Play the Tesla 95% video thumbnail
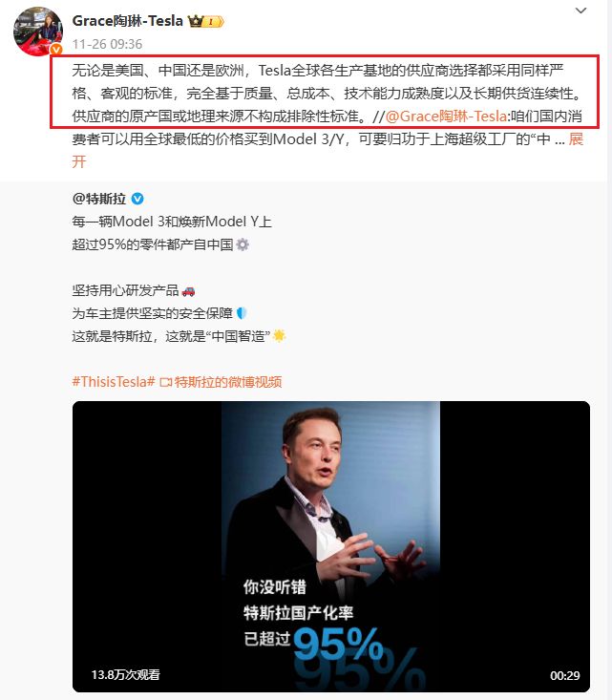This screenshot has height=700, width=612. [330, 546]
